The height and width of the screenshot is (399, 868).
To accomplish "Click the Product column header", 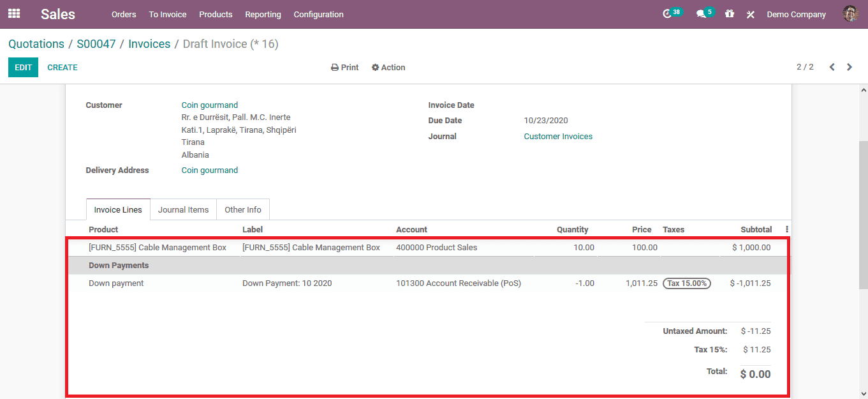I will [103, 229].
